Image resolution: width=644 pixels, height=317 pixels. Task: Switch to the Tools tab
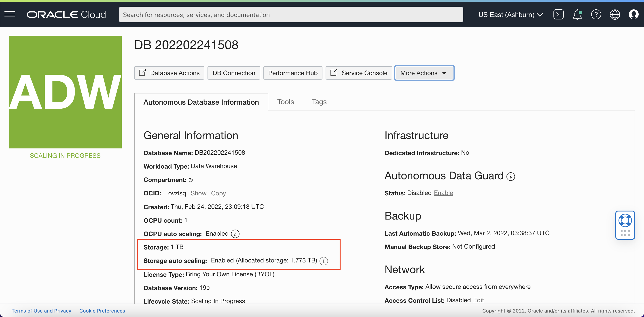[x=285, y=102]
